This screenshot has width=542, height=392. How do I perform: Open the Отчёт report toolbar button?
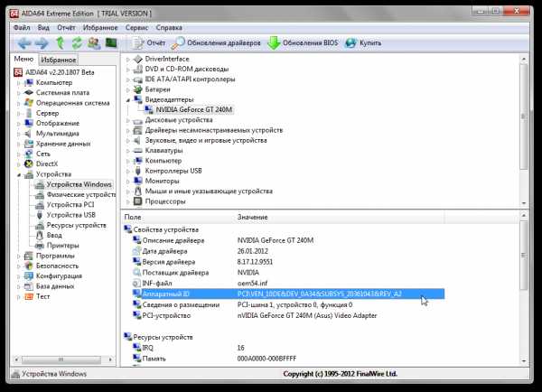149,42
